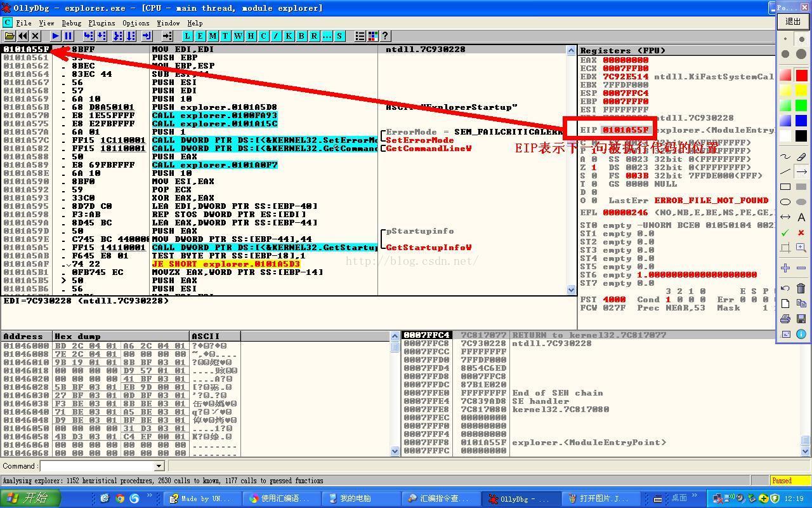Show Call stack with the K button
Screen dimensions: 812x508
289,36
